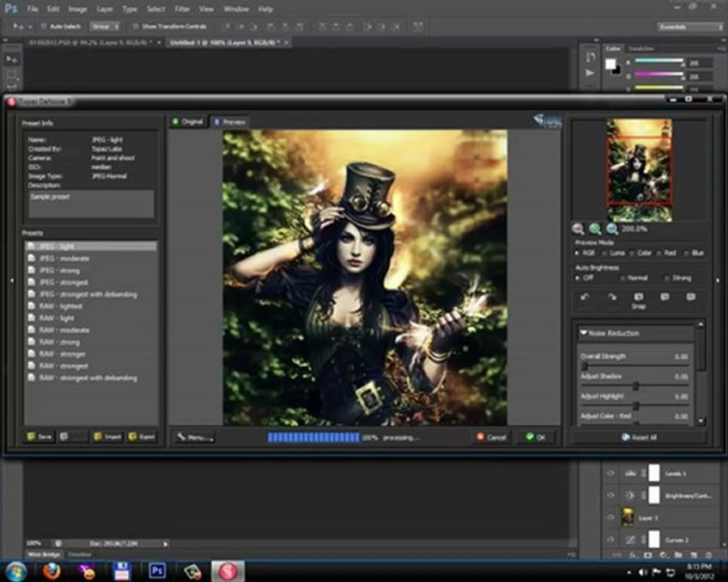Image resolution: width=728 pixels, height=582 pixels.
Task: Toggle the Auto-Select checkbox
Action: click(44, 27)
